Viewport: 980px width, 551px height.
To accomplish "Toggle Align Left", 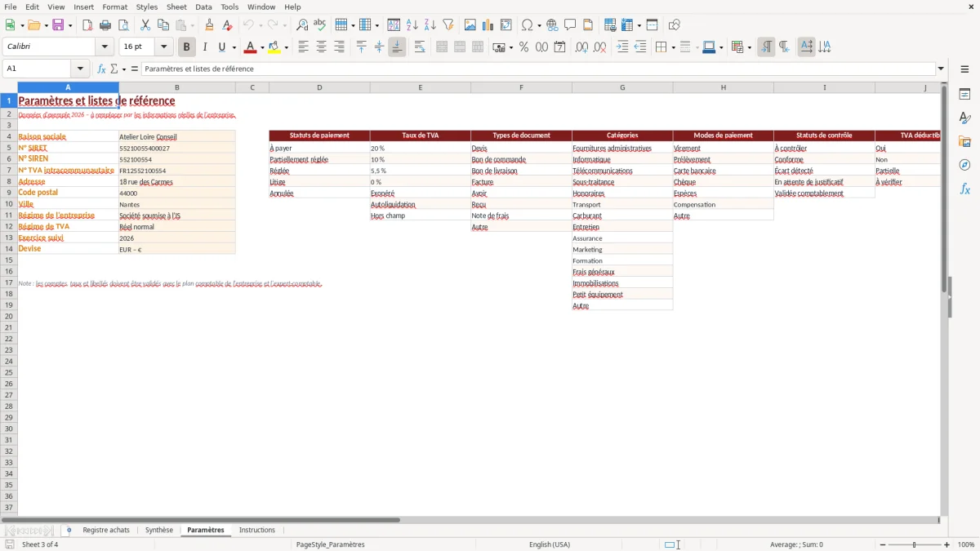I will [304, 47].
